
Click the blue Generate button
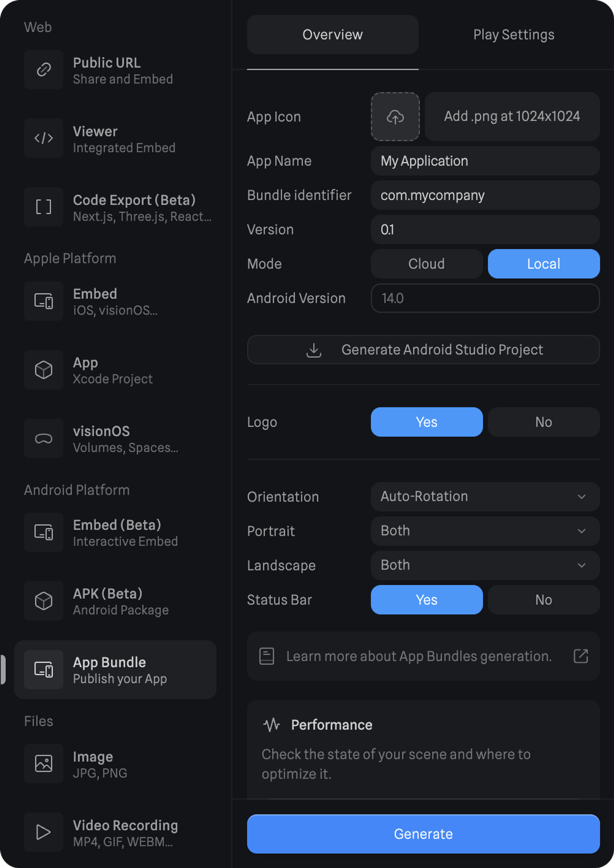423,834
